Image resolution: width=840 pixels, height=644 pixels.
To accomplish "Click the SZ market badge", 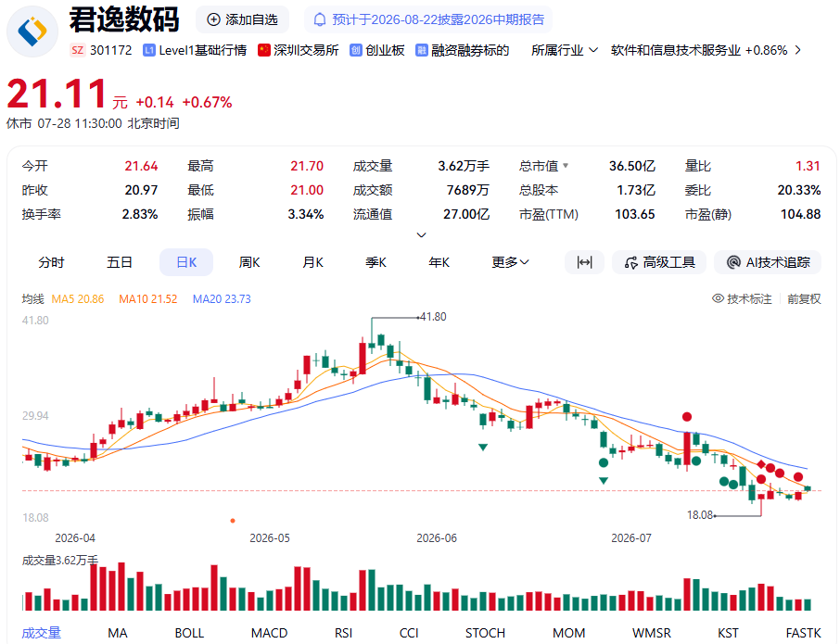I will [x=78, y=50].
